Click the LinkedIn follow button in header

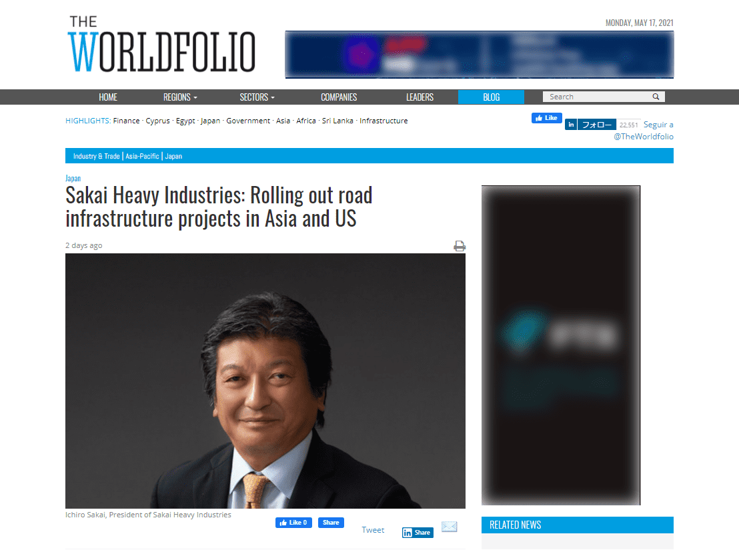590,125
